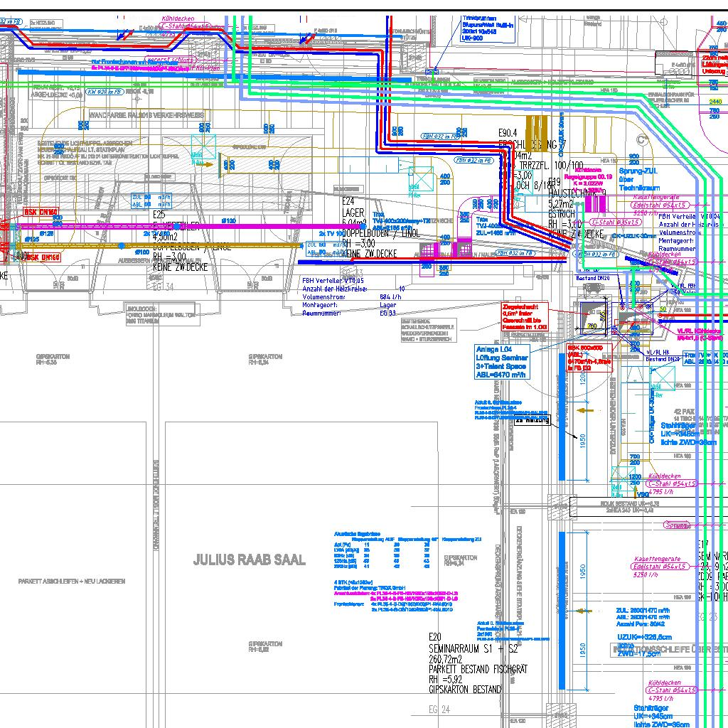Click the Trinkbrunnen blue annotation box
Screen dimensions: 728x728
click(x=488, y=28)
